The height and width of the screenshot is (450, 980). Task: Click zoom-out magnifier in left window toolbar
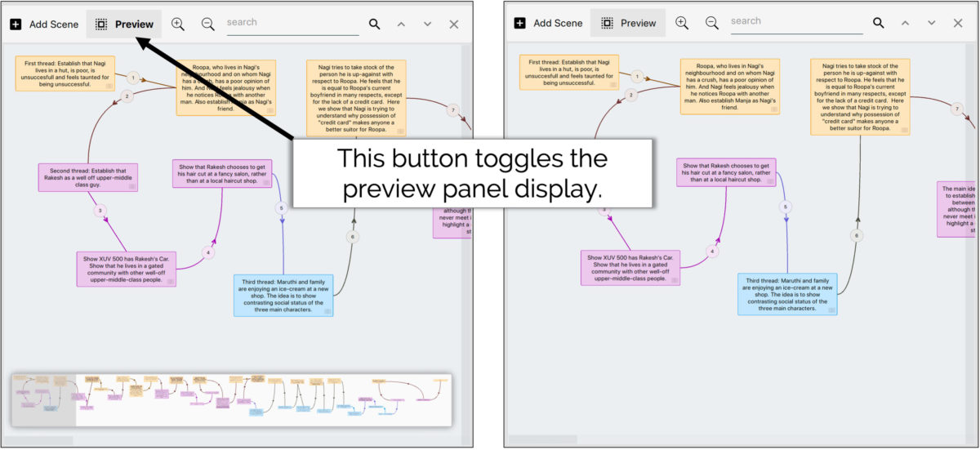tap(208, 25)
